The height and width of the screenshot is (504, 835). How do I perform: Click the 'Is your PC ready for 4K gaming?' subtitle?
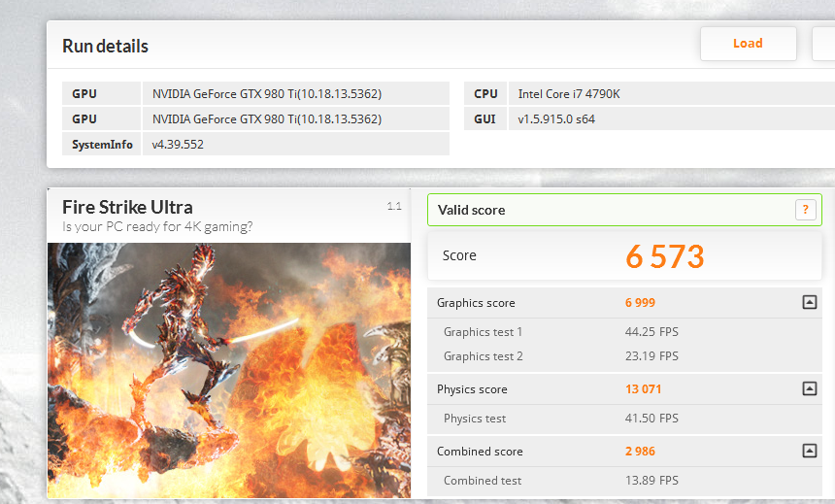(157, 227)
